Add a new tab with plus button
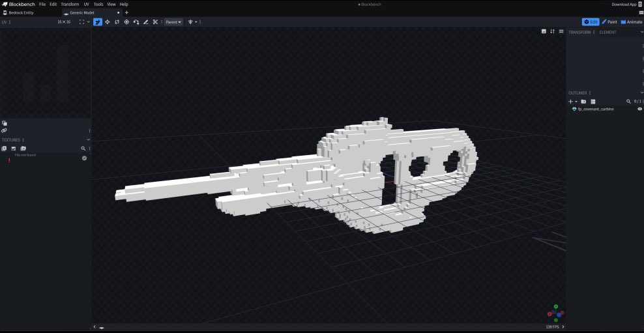This screenshot has width=644, height=333. pyautogui.click(x=126, y=13)
